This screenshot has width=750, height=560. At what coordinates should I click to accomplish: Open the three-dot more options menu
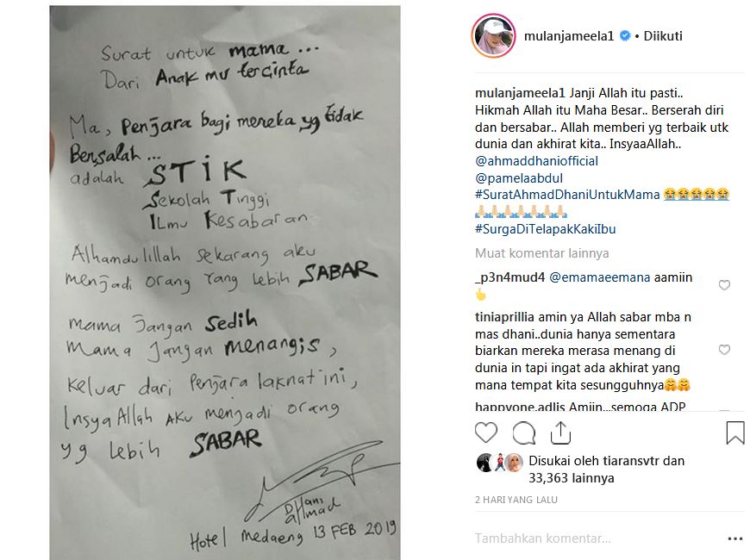click(734, 539)
